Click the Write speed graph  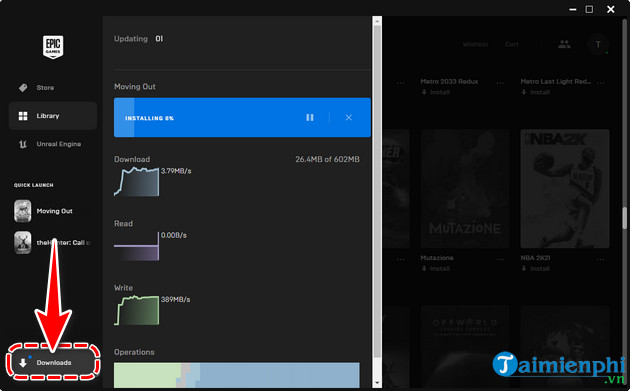click(x=137, y=310)
